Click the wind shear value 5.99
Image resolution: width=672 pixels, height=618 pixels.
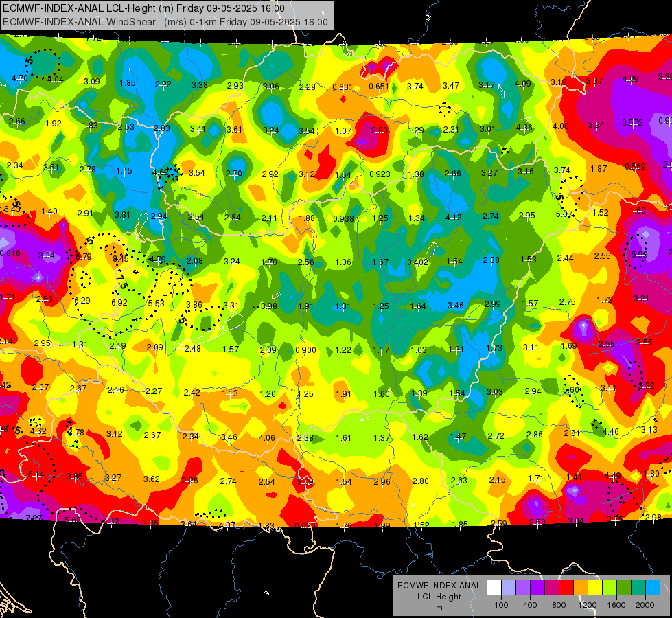point(639,254)
